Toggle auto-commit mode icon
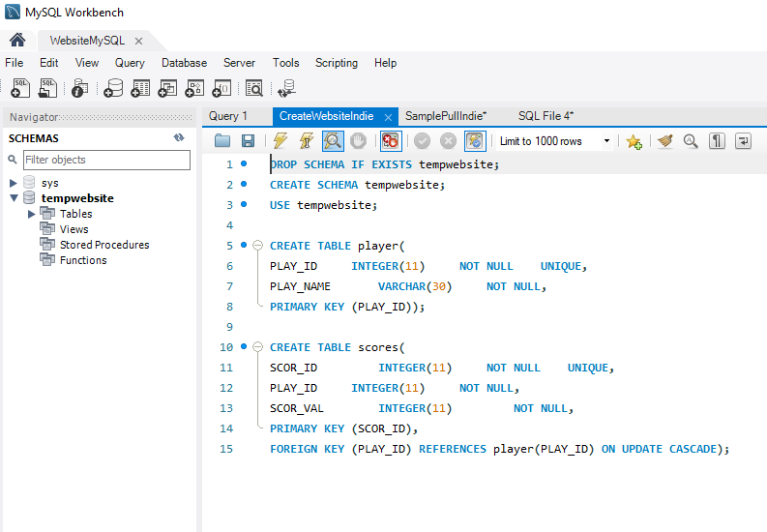767x532 pixels. point(475,141)
